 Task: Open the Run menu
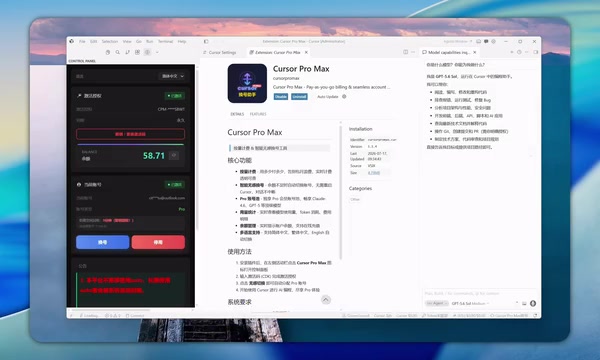(150, 41)
